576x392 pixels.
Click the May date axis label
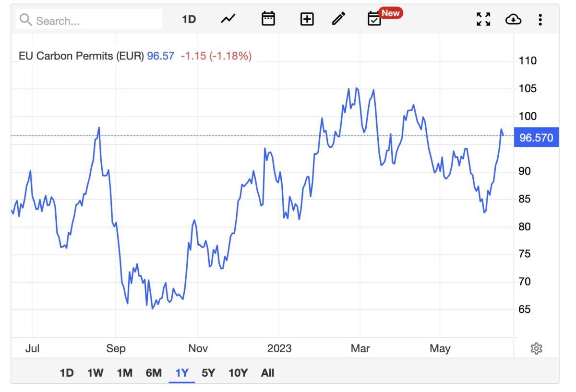click(x=440, y=348)
